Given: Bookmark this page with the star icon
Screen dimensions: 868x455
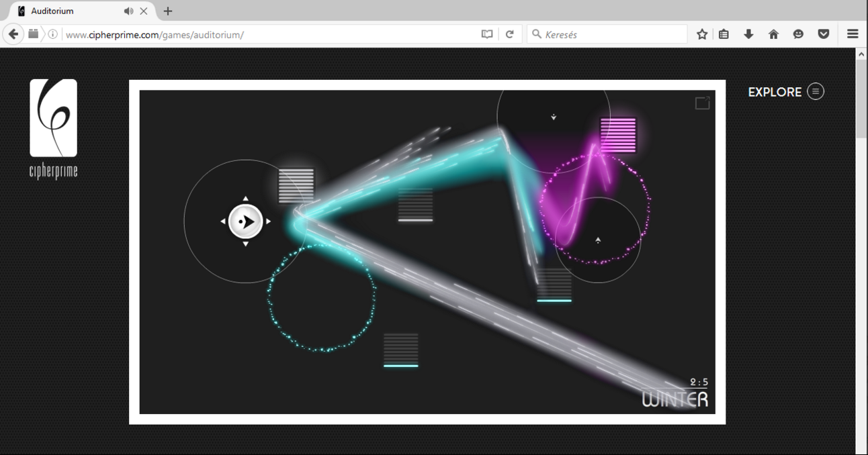Looking at the screenshot, I should coord(702,34).
